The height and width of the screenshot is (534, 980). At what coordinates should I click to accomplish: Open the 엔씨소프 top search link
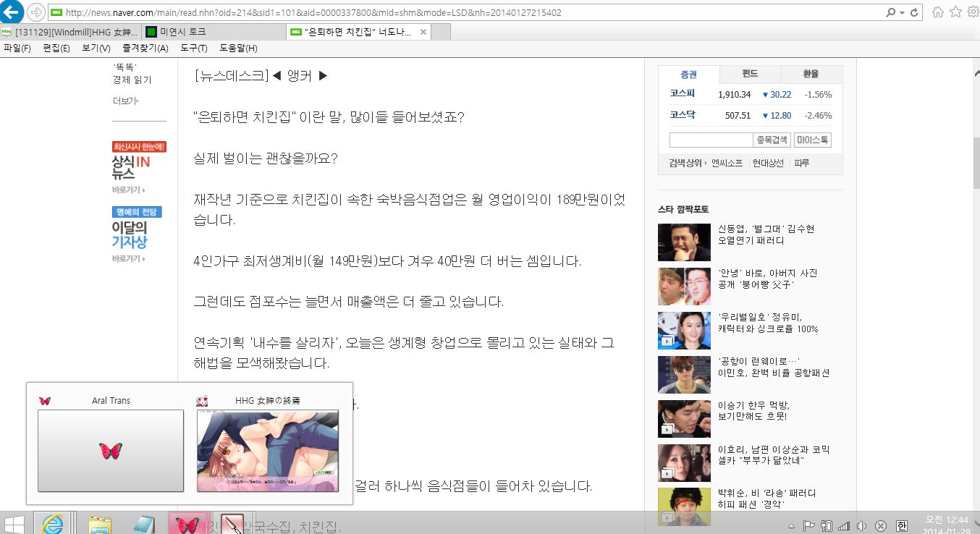coord(727,163)
